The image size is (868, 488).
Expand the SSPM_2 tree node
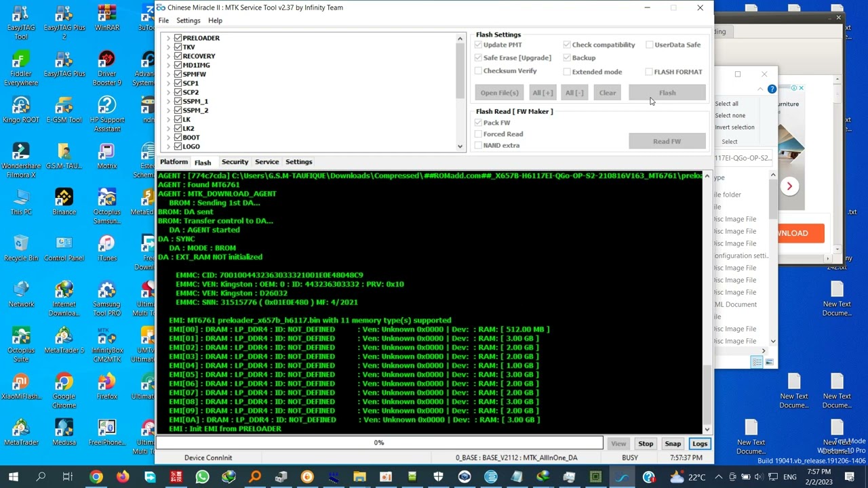[168, 110]
